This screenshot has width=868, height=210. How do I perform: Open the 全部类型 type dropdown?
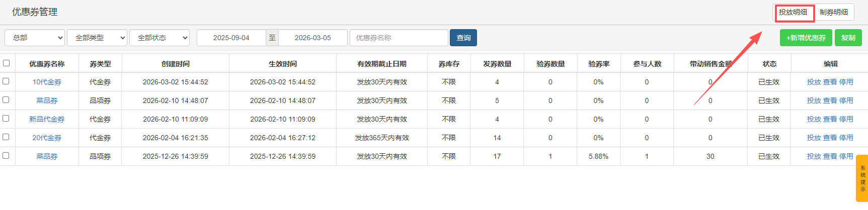coord(97,38)
